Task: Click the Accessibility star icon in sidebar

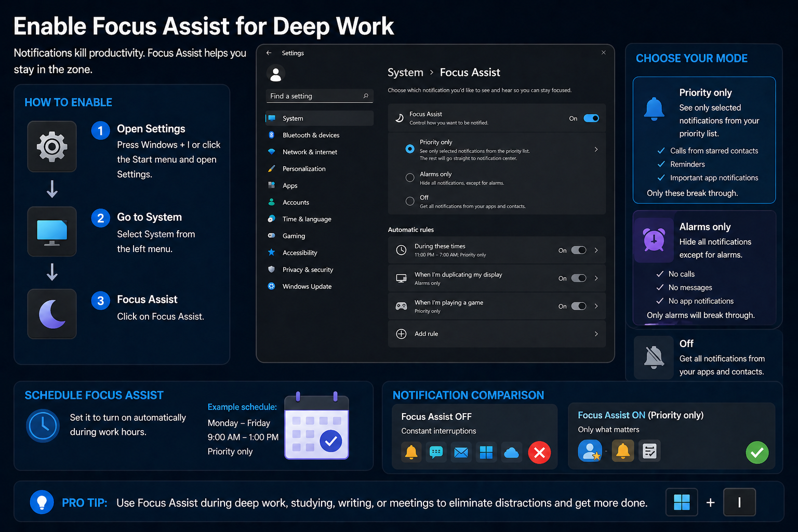Action: pyautogui.click(x=271, y=252)
